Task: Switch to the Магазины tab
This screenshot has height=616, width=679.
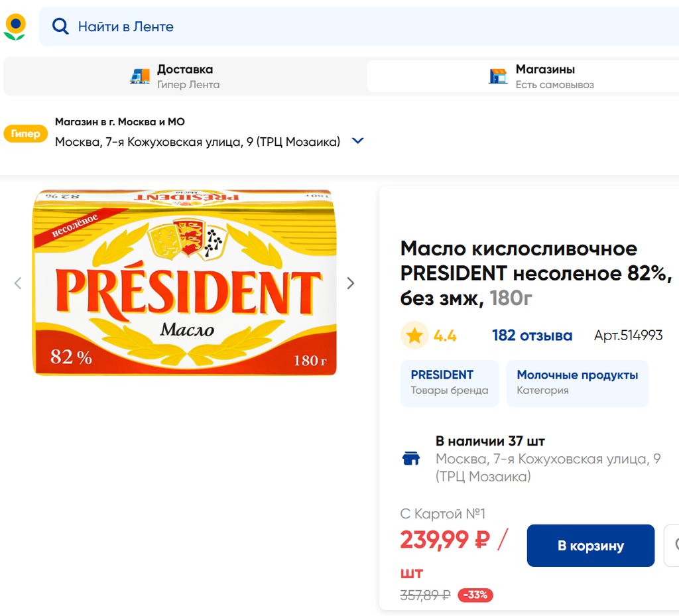Action: pyautogui.click(x=544, y=76)
